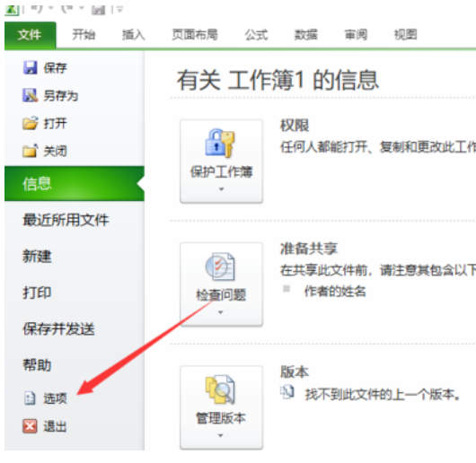Open 帮助 in the backstage menu

point(37,365)
